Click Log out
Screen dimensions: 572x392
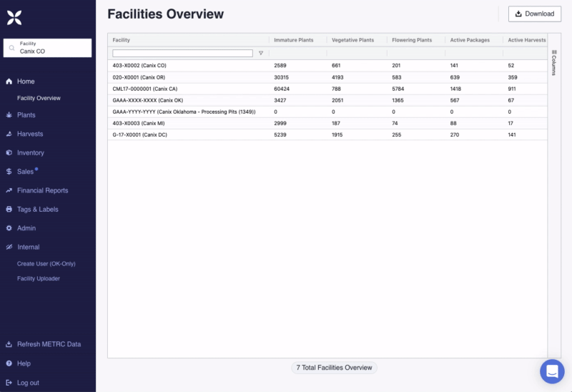[28, 383]
